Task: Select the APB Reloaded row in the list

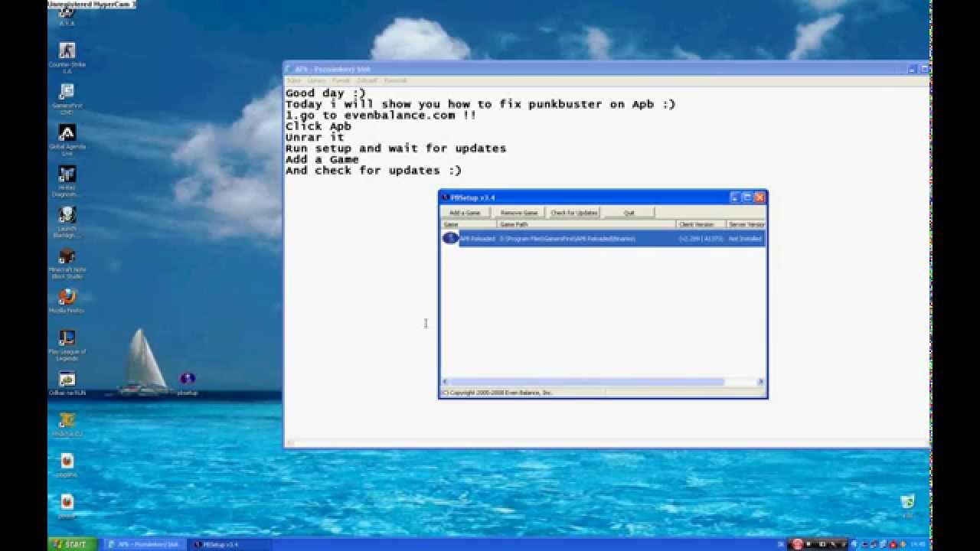Action: (x=603, y=239)
